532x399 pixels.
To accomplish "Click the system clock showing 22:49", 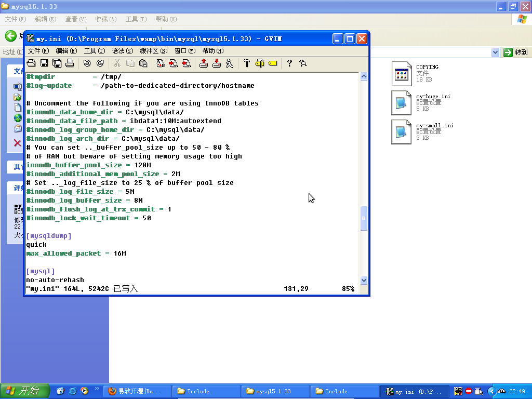I will coord(517,391).
